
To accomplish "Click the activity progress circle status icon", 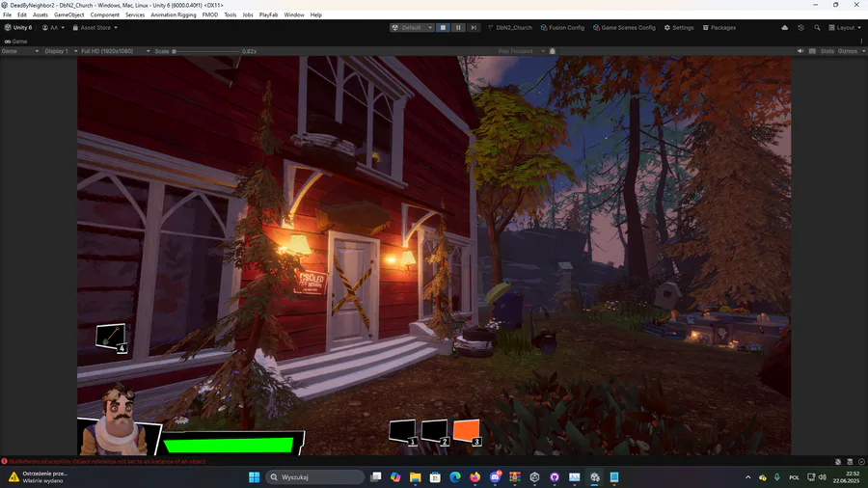I will 861,461.
